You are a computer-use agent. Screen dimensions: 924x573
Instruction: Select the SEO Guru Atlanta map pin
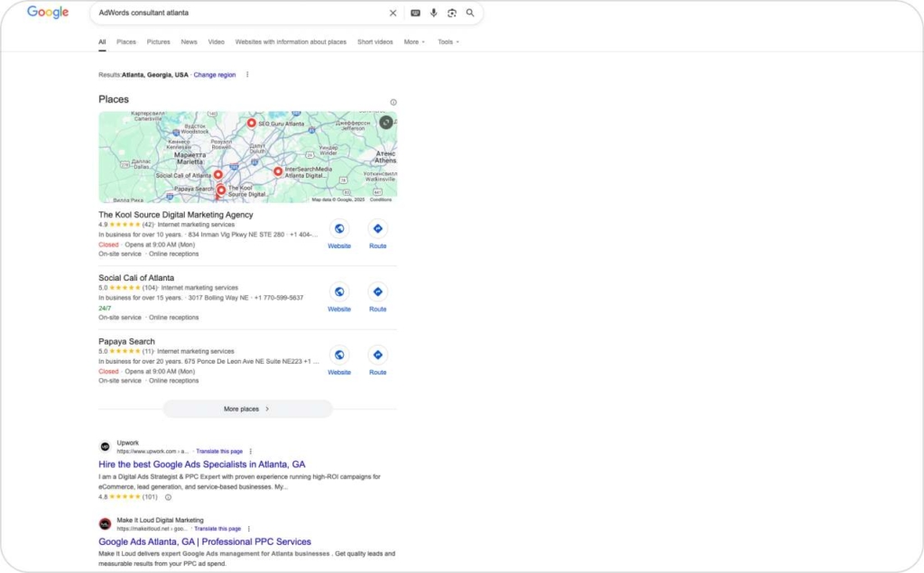(x=252, y=123)
